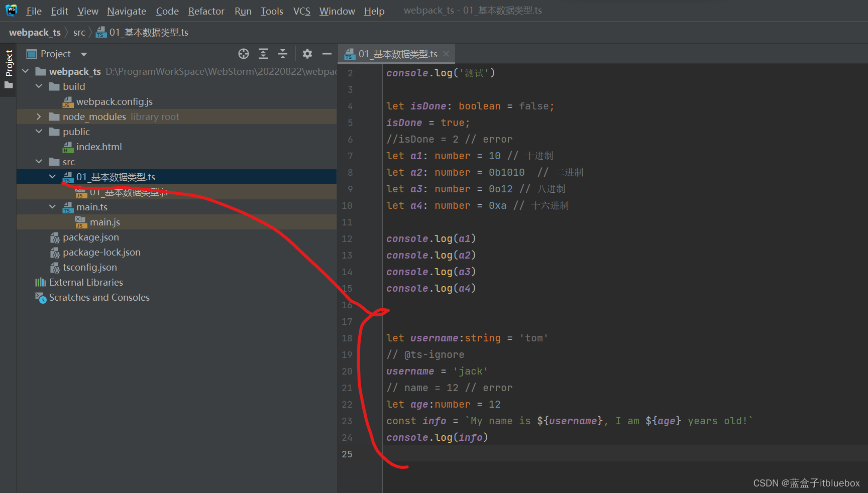
Task: Select the 01_基本数据类型.ts editor tab
Action: [x=397, y=54]
